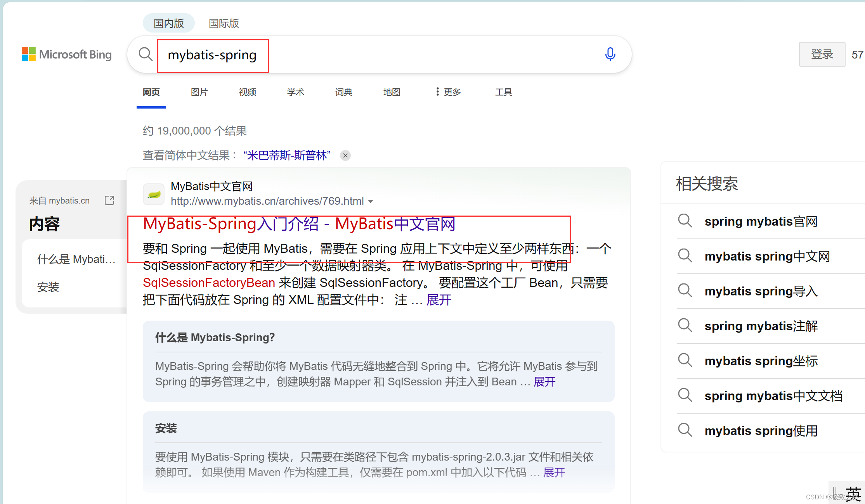Open mybatis.cn source external link icon
The image size is (865, 504).
point(109,200)
